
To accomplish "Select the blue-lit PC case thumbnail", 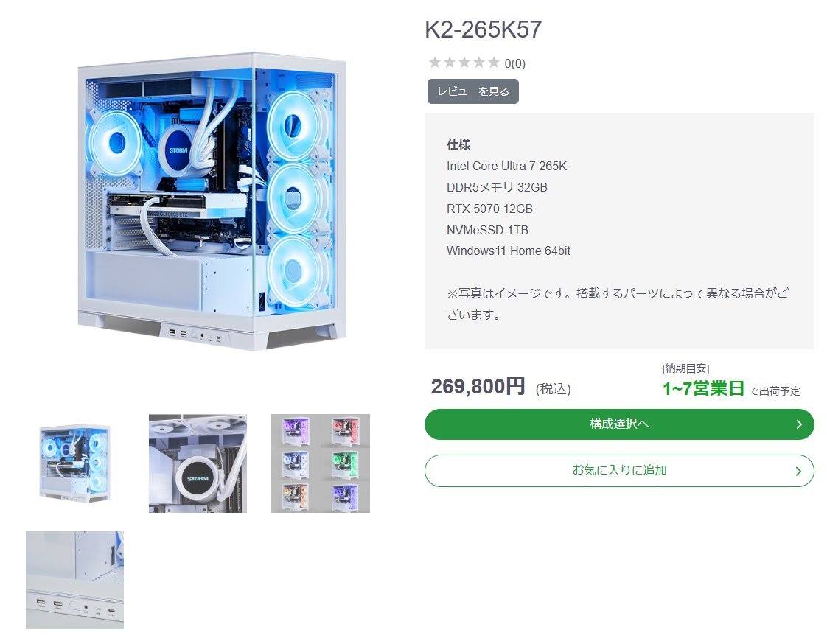I will tap(75, 463).
